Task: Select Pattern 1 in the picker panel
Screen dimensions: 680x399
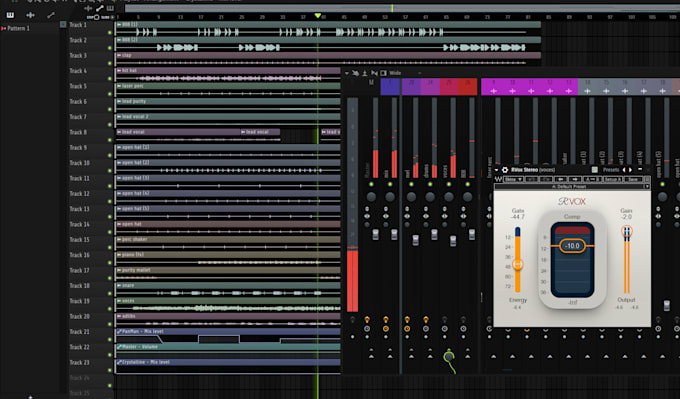Action: coord(18,28)
